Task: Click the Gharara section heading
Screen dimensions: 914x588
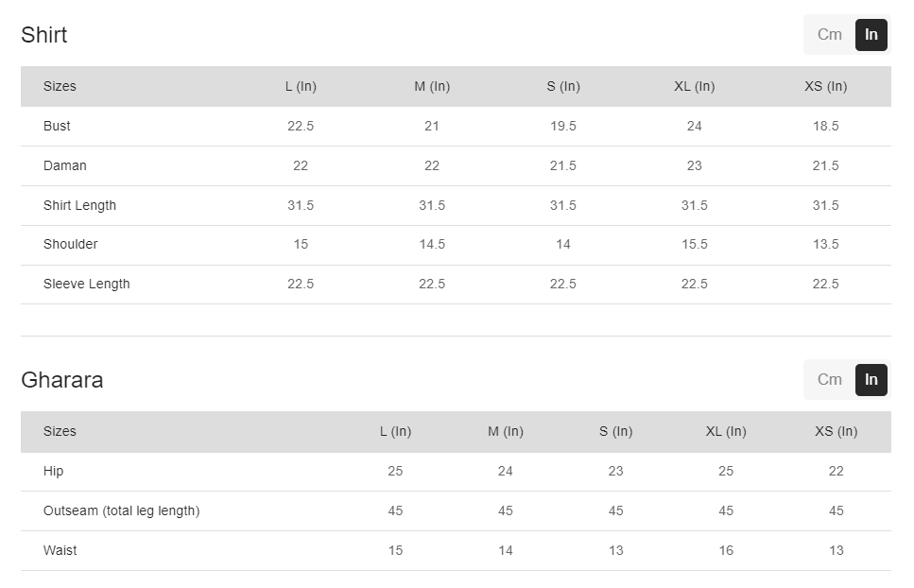Action: (62, 380)
